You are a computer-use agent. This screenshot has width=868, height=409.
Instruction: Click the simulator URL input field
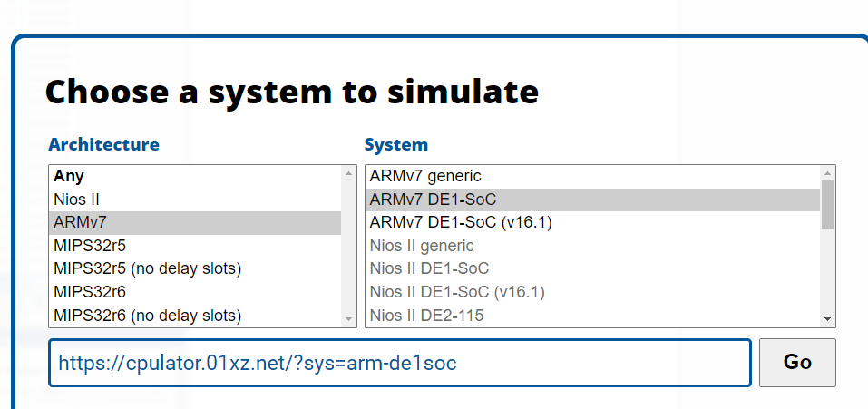point(400,363)
